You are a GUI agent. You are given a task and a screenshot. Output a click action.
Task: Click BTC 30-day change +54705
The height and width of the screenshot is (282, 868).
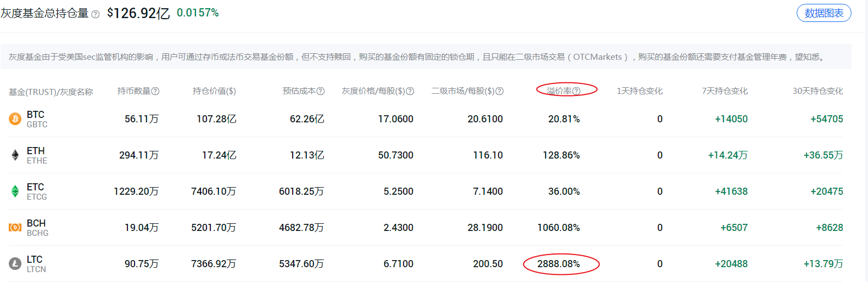[x=827, y=119]
